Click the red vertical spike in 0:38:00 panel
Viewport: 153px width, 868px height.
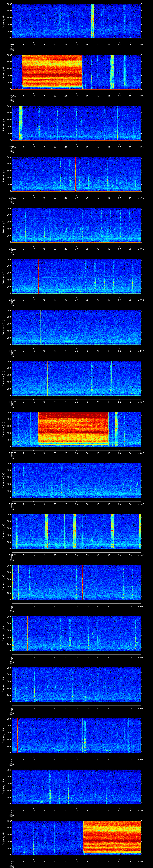click(x=47, y=378)
